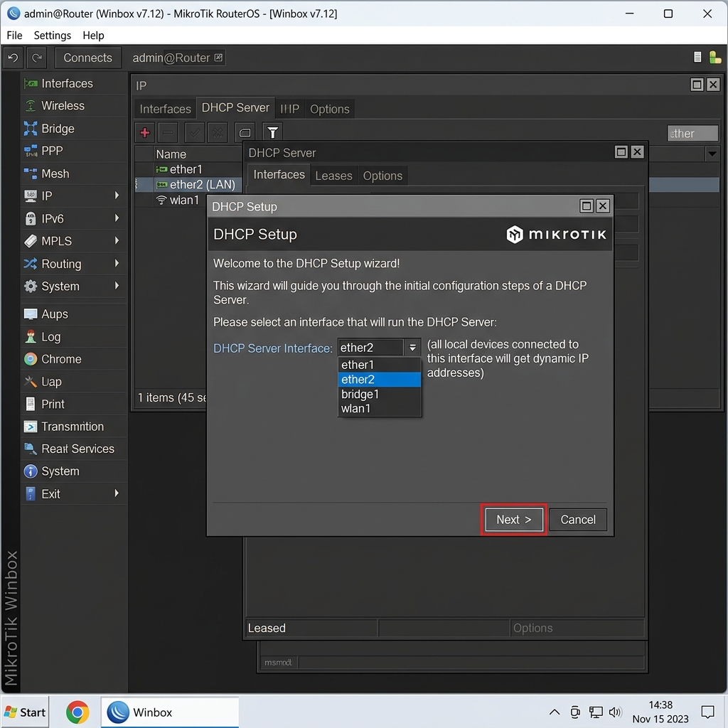Open the IP window column dropdown arrow
This screenshot has height=728, width=728.
click(712, 154)
